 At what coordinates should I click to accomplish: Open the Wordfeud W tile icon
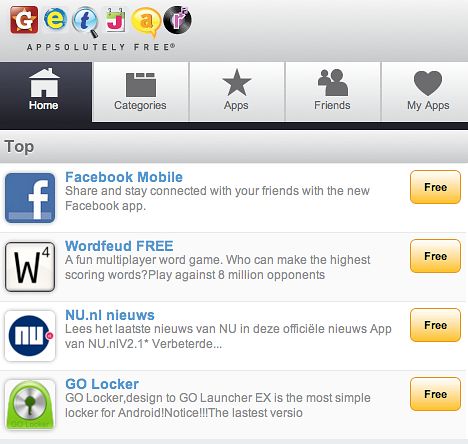30,267
